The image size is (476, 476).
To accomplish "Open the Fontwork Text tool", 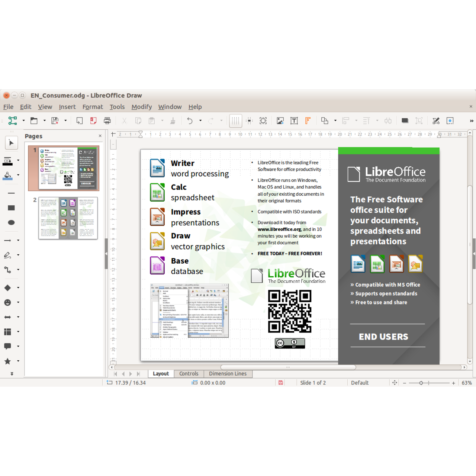I will [308, 121].
